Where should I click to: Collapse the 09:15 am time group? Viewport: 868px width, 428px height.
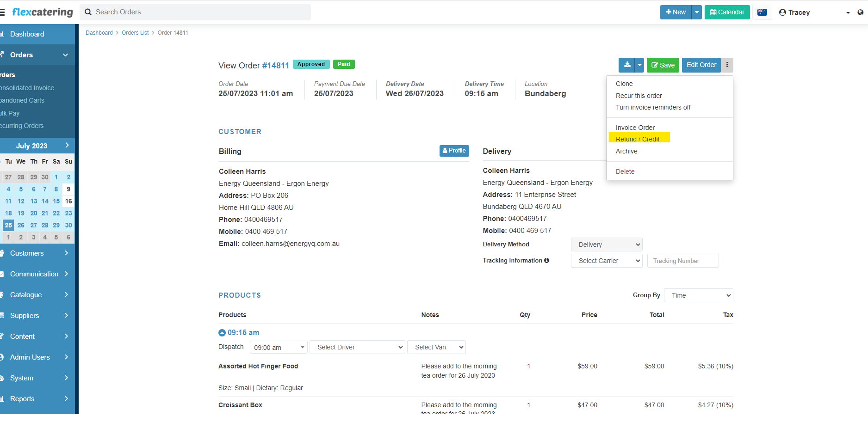[222, 333]
